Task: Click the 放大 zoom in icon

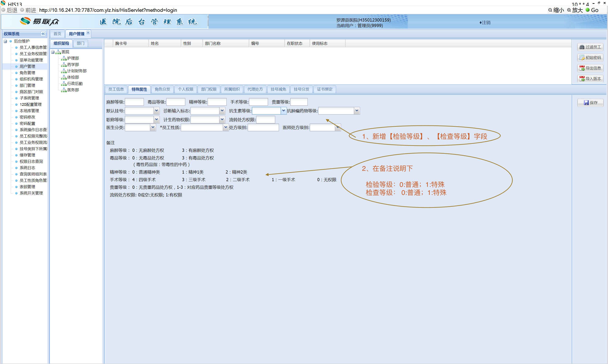Action: pos(569,10)
